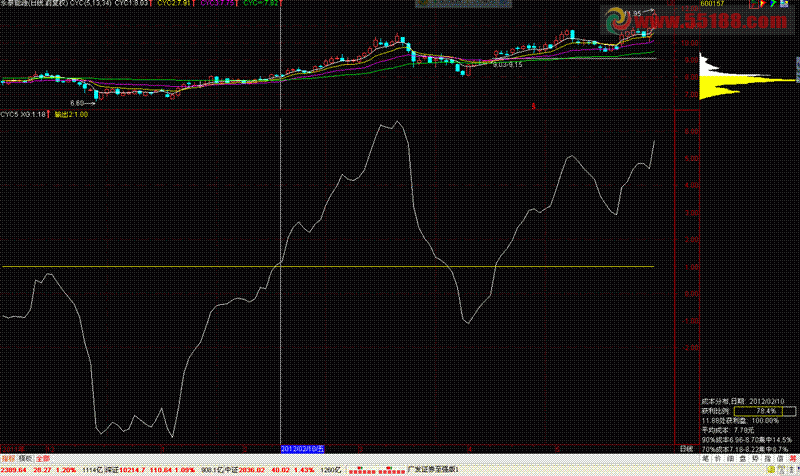This screenshot has width=800, height=476.
Task: Switch to the 模板 tab
Action: (x=26, y=459)
